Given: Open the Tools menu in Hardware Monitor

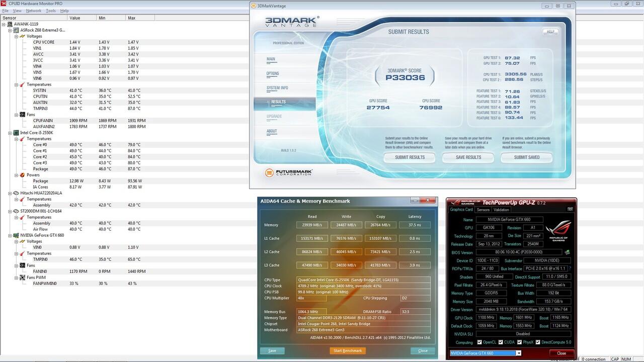Looking at the screenshot, I should coord(51,11).
